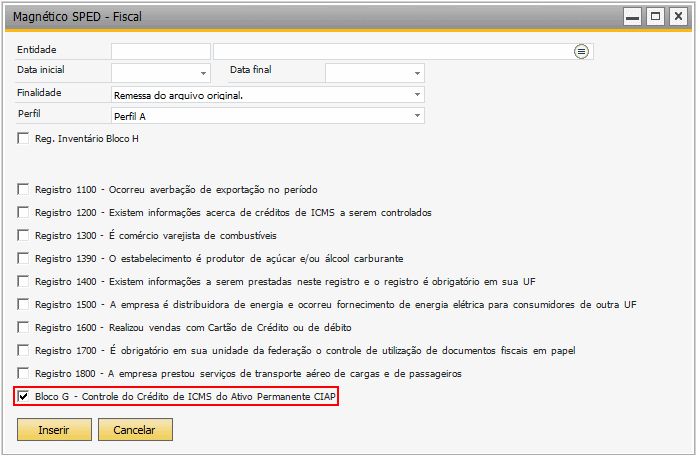697x457 pixels.
Task: Close the Magnético SPED - Fiscal window
Action: [678, 17]
